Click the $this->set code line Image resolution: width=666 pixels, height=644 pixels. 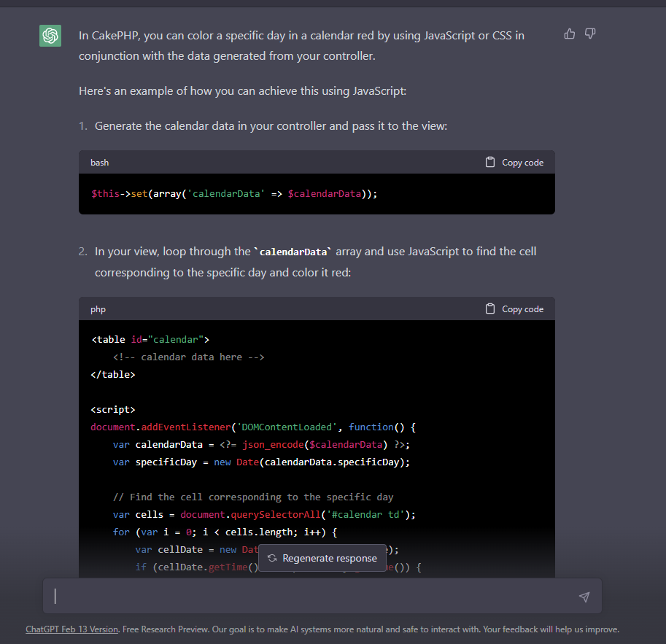[233, 193]
